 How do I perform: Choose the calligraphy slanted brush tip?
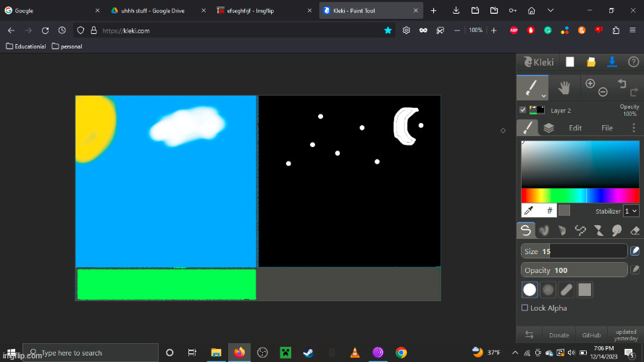click(566, 290)
